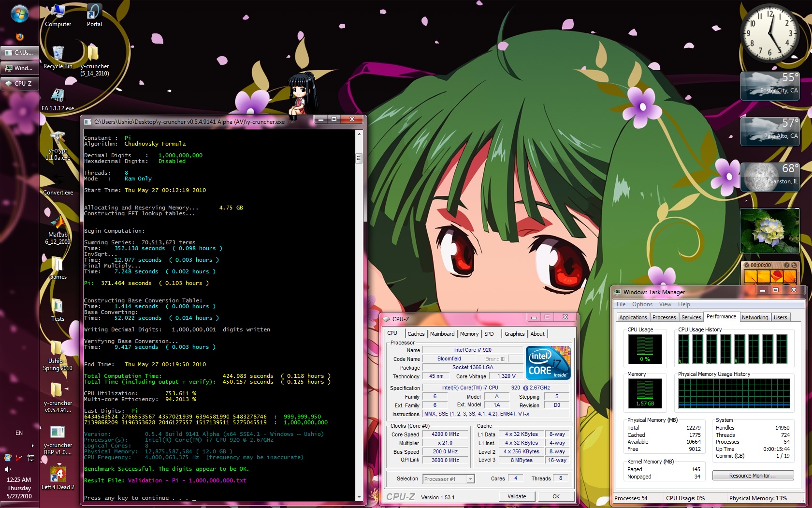812x508 pixels.
Task: Switch to Mainboard tab in CPU-Z
Action: (x=442, y=334)
